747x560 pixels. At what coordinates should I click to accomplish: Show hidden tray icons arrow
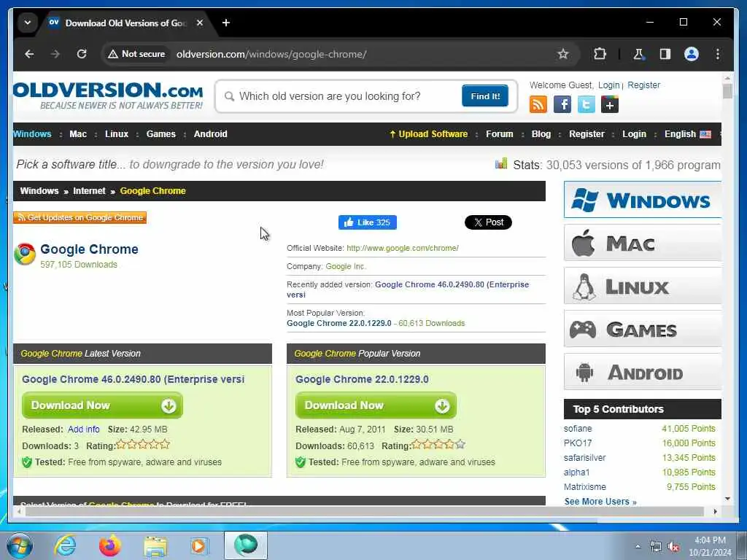pyautogui.click(x=638, y=546)
